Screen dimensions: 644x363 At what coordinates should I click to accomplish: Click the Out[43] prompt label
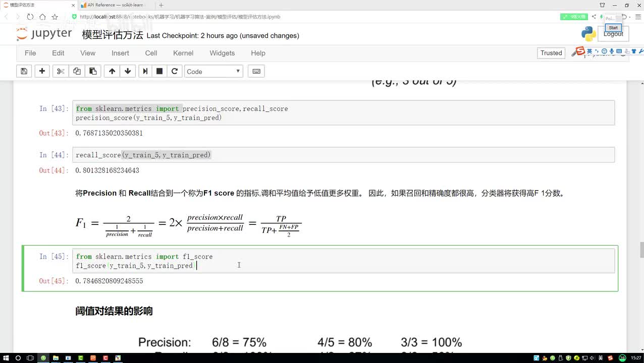pyautogui.click(x=53, y=133)
